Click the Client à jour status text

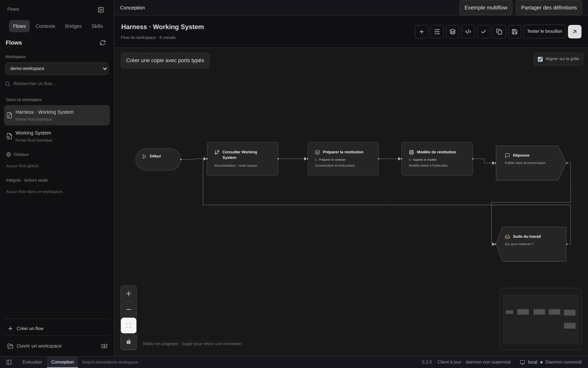(x=449, y=362)
